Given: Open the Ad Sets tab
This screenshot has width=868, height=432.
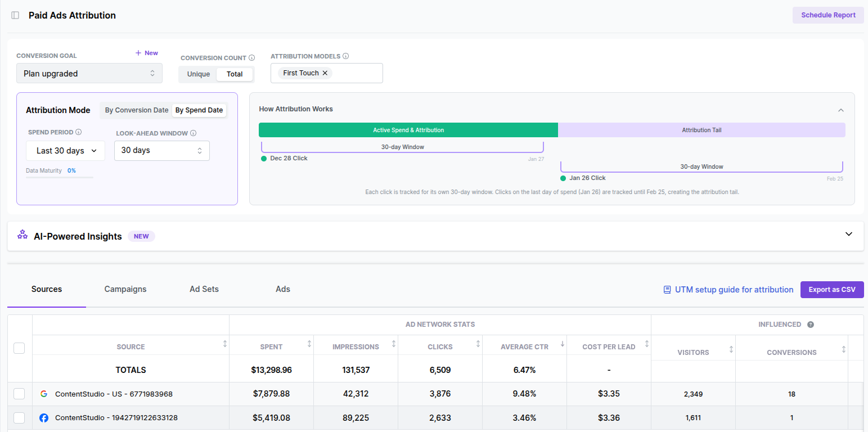Looking at the screenshot, I should [204, 289].
